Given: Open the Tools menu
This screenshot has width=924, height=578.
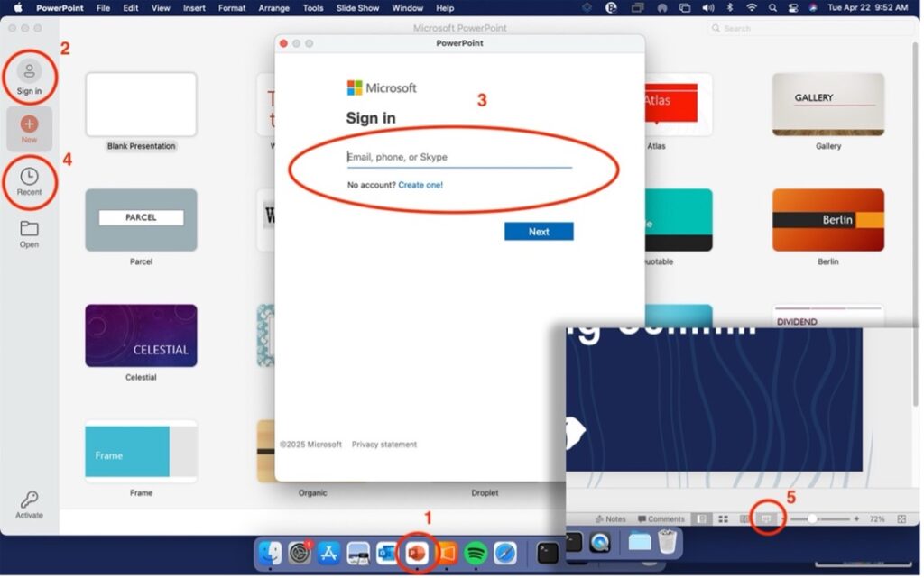Looking at the screenshot, I should coord(313,7).
